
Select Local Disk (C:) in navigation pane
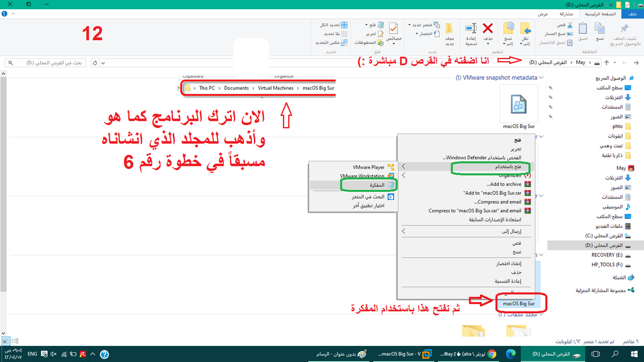pos(607,235)
